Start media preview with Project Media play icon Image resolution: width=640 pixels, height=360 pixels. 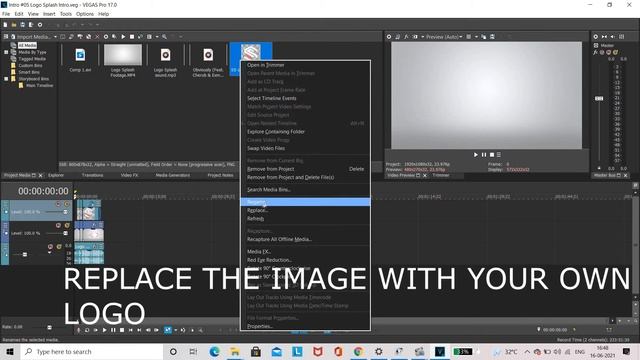(x=123, y=37)
